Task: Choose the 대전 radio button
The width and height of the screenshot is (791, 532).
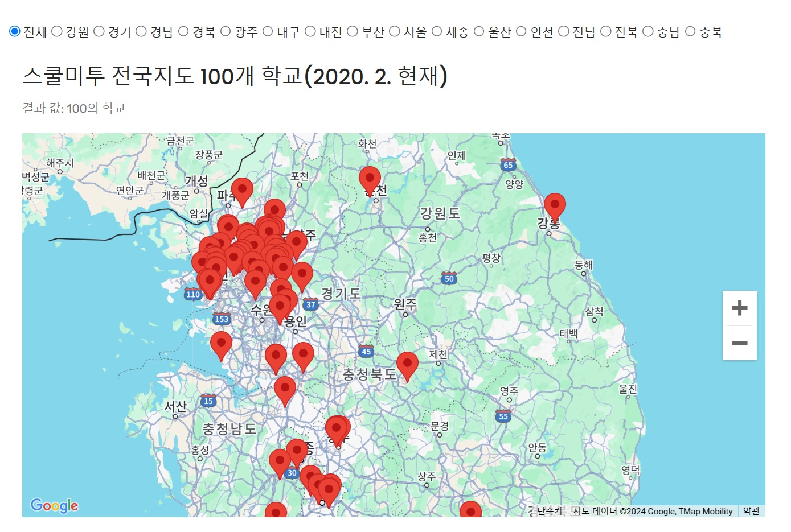Action: [310, 31]
